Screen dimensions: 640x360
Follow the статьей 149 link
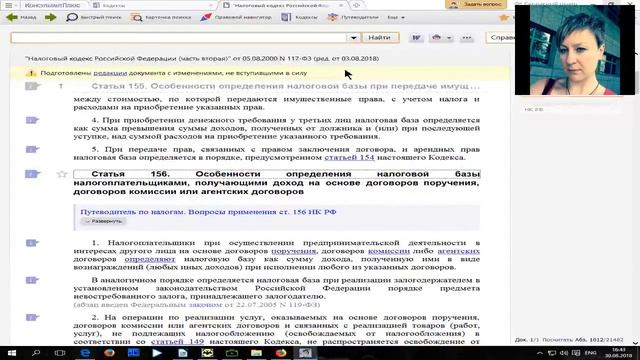177,342
